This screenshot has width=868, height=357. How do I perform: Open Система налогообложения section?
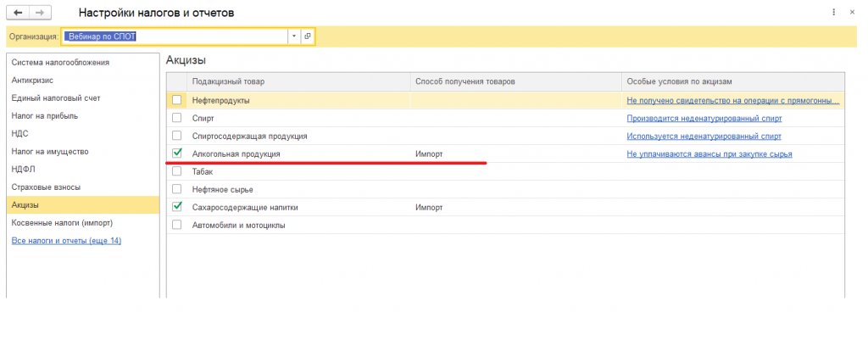tap(83, 63)
